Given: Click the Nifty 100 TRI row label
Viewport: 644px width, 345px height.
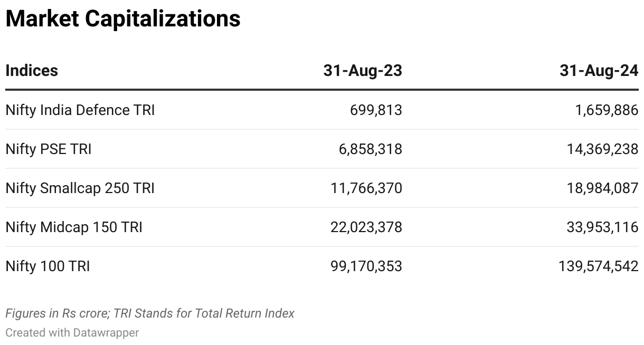Looking at the screenshot, I should pos(48,266).
